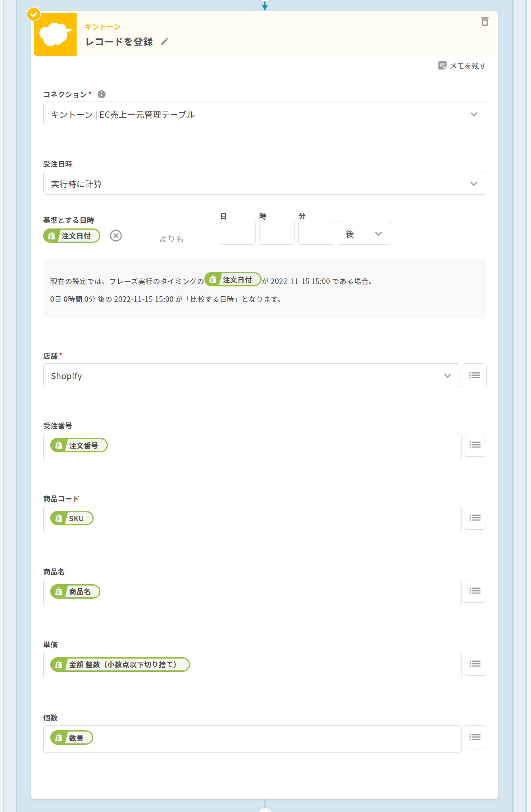This screenshot has height=812, width=531.
Task: Click the list icon next to 店舗
Action: pos(474,376)
